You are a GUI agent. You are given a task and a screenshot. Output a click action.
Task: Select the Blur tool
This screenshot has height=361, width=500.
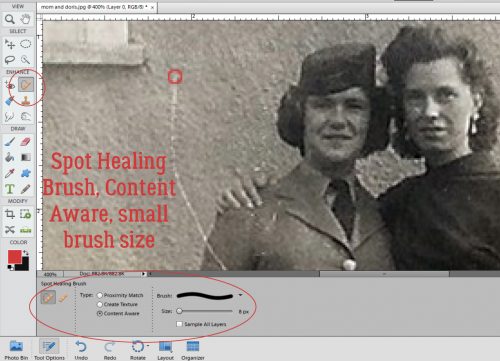10,116
